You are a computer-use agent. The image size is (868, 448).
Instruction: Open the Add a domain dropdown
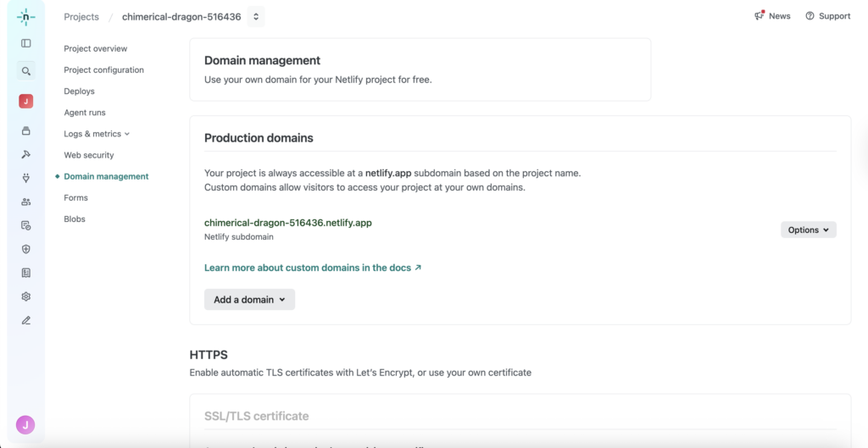249,299
